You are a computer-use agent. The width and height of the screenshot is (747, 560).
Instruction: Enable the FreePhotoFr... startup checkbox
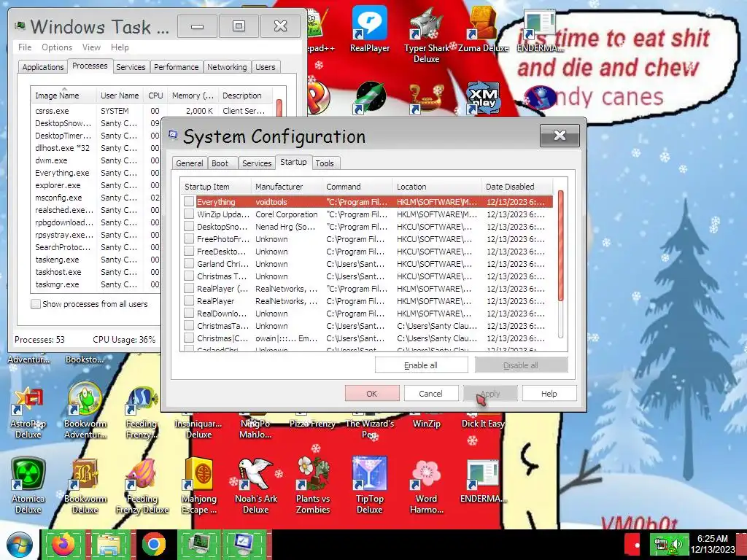(x=189, y=238)
